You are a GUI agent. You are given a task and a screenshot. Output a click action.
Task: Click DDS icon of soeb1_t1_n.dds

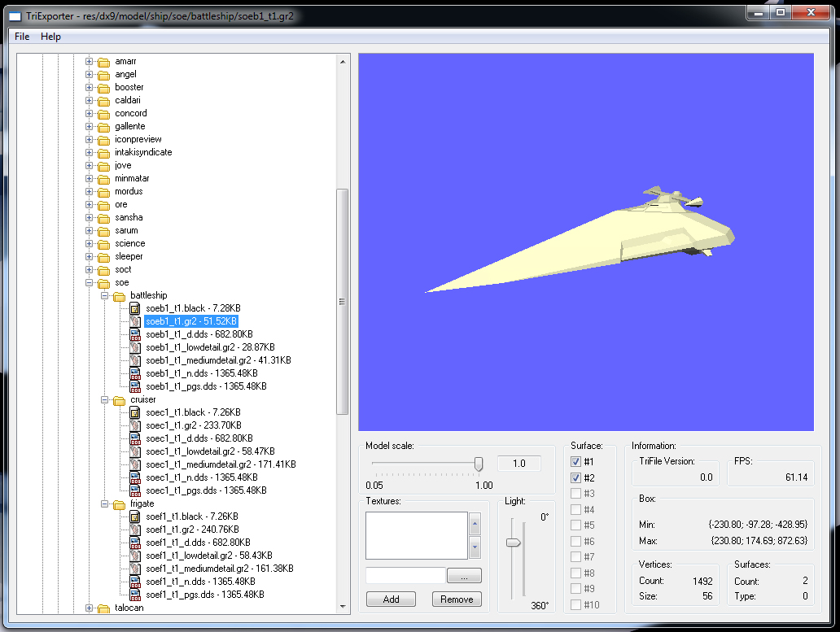[x=135, y=373]
